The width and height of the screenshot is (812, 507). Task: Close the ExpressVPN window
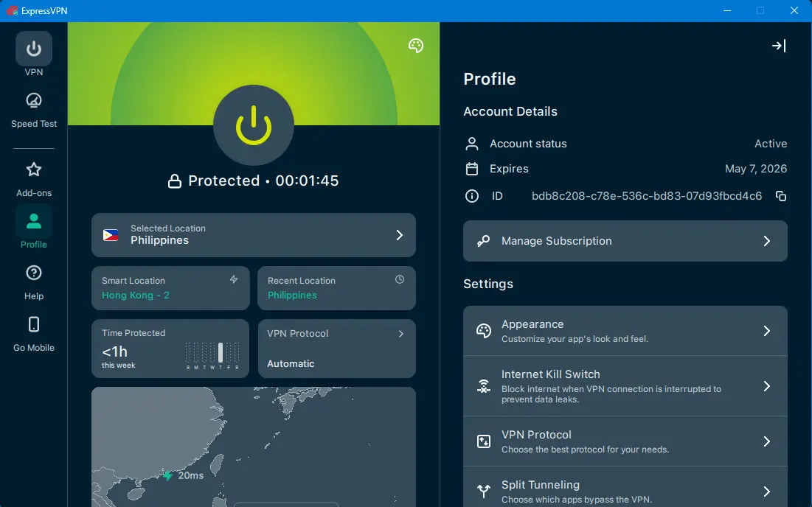(794, 10)
